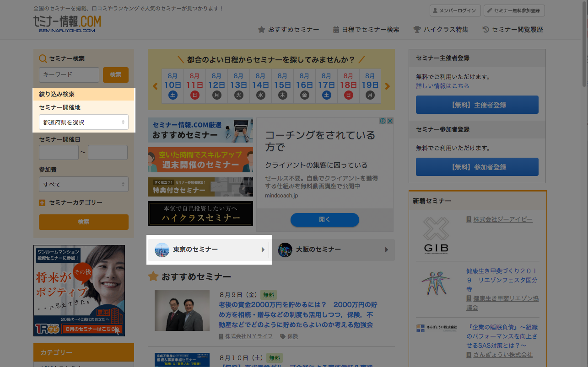Select the 8月14日 date in the calendar
Screen dimensions: 588x367
point(260,86)
